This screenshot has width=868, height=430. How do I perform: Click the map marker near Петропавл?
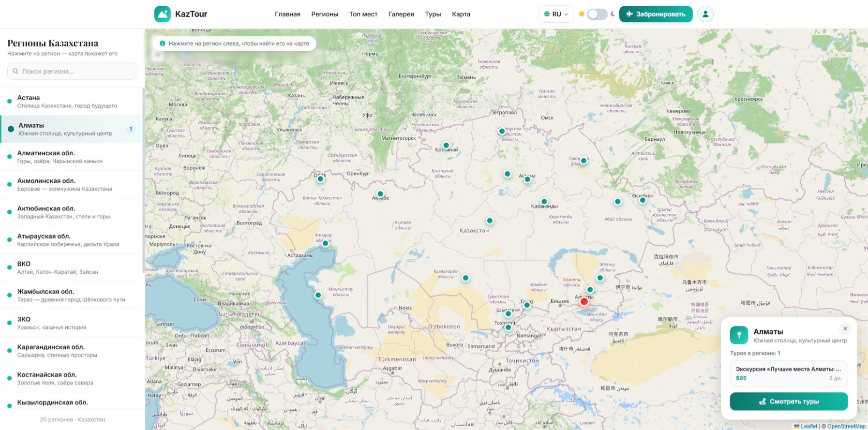pos(502,131)
